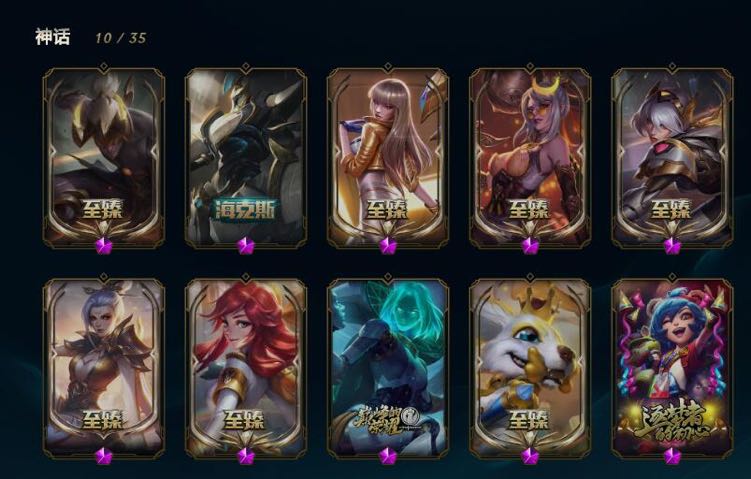Select the lavender-haired 至臻 skin in the second row
751x479 pixels.
click(x=103, y=368)
